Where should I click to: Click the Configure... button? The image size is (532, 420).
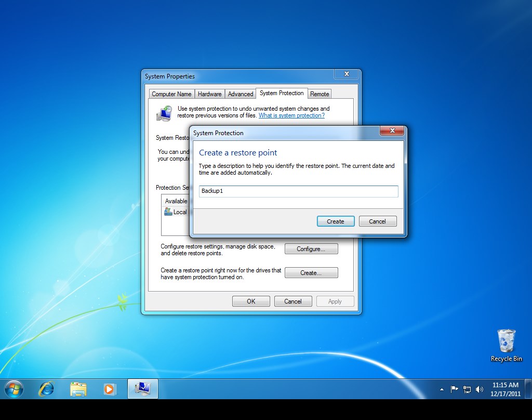coord(311,249)
